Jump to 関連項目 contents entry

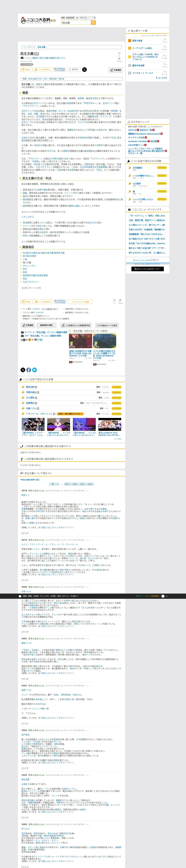pyautogui.click(x=53, y=79)
